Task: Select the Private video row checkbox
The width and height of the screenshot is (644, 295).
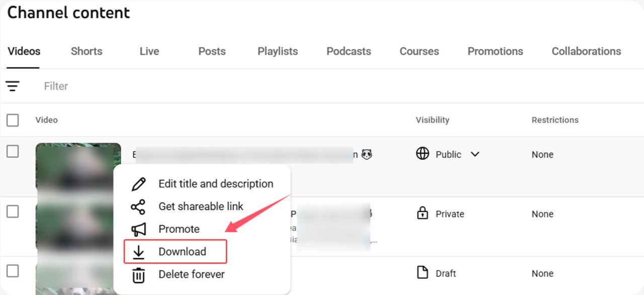Action: coord(13,212)
